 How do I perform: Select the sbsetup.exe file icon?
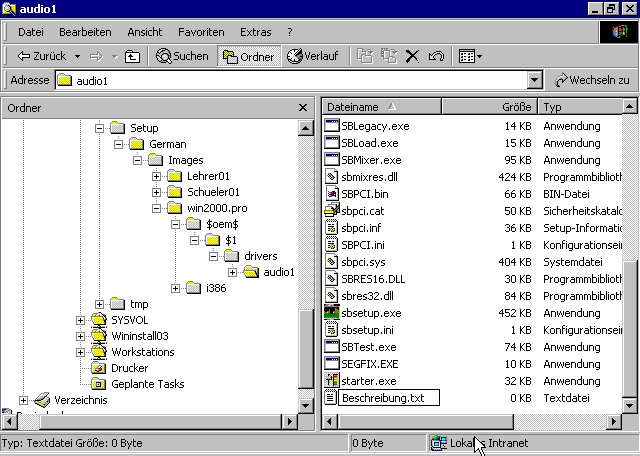pos(331,313)
